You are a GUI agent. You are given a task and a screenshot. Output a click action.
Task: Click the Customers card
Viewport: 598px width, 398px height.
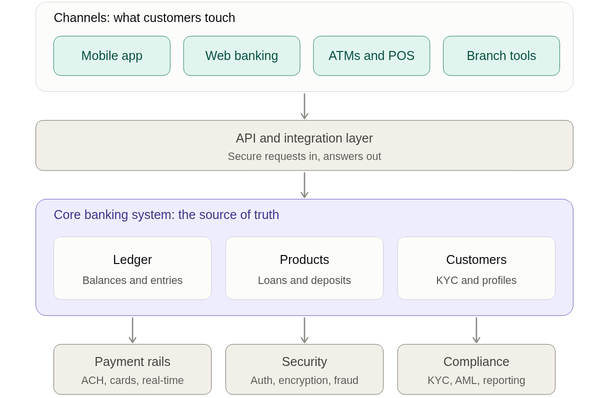tap(476, 268)
